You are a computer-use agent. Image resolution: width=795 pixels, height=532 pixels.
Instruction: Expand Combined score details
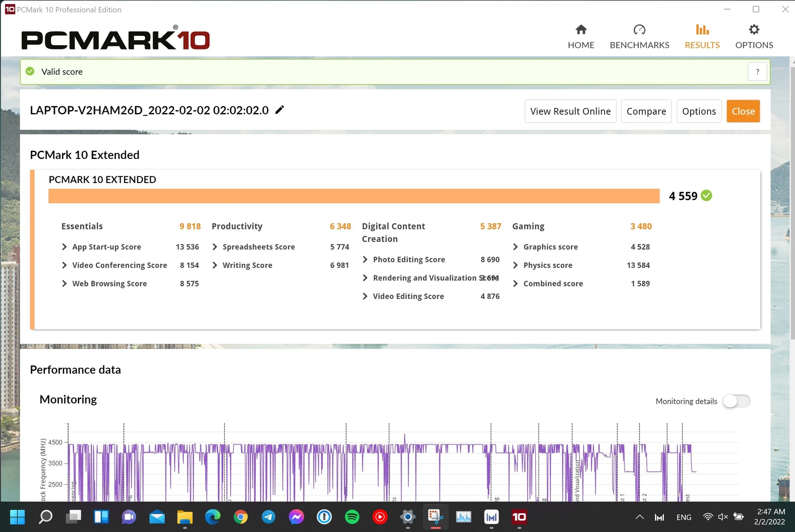(515, 284)
